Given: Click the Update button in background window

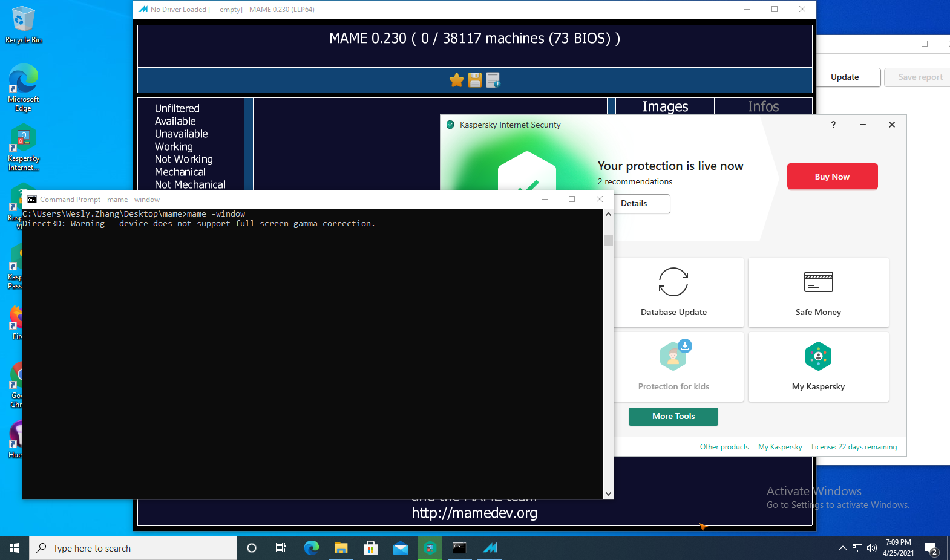Looking at the screenshot, I should coord(845,77).
